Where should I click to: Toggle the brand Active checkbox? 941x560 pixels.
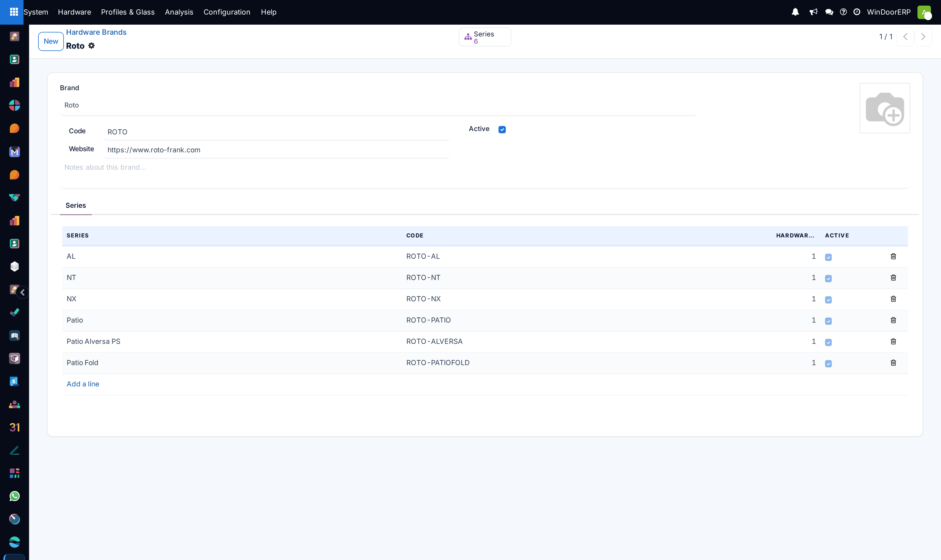click(502, 129)
